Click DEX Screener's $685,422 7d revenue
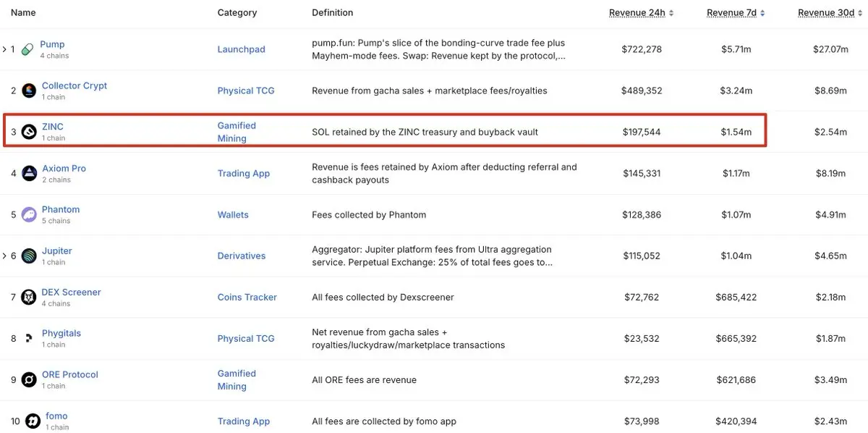868x433 pixels. 736,297
